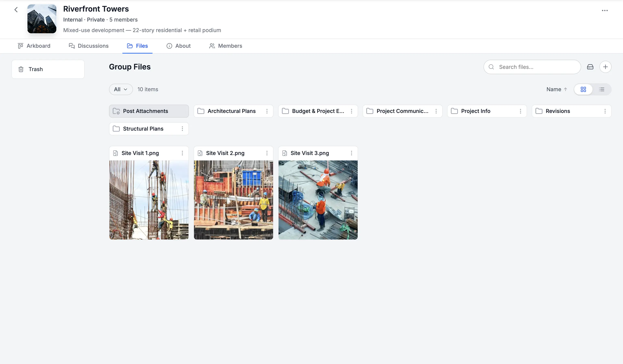Open the Project Communications folder
This screenshot has width=623, height=364.
point(402,111)
